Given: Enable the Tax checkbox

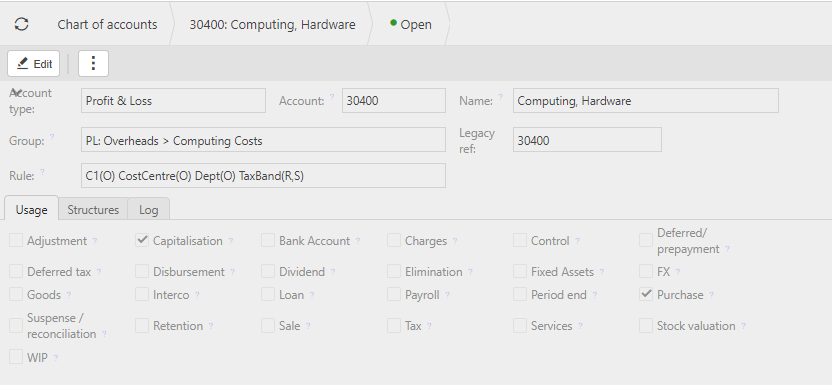Looking at the screenshot, I should coord(394,326).
